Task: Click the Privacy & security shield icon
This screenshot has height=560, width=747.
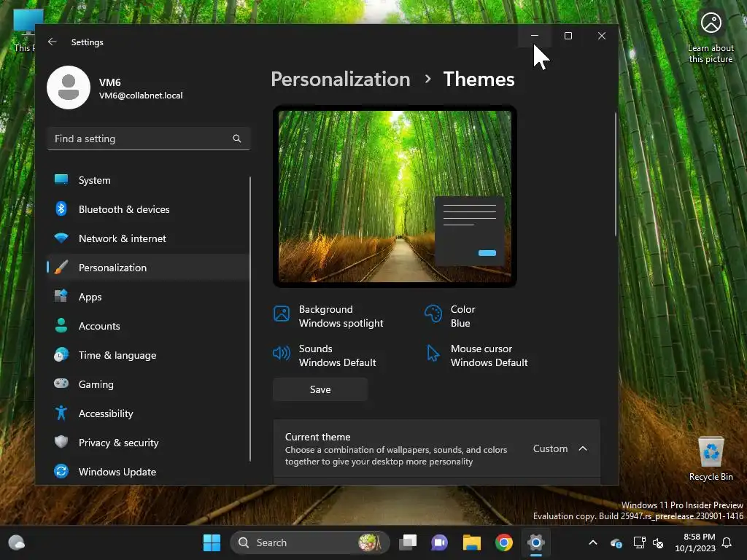Action: tap(61, 442)
